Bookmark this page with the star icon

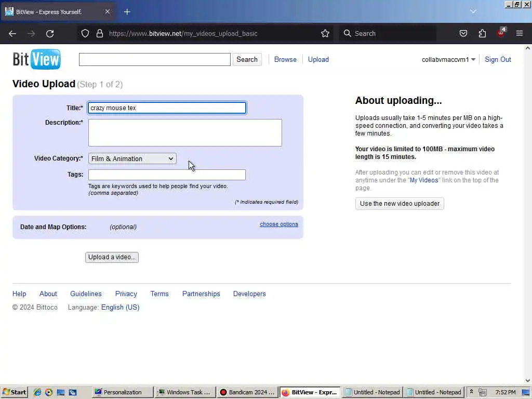[325, 33]
